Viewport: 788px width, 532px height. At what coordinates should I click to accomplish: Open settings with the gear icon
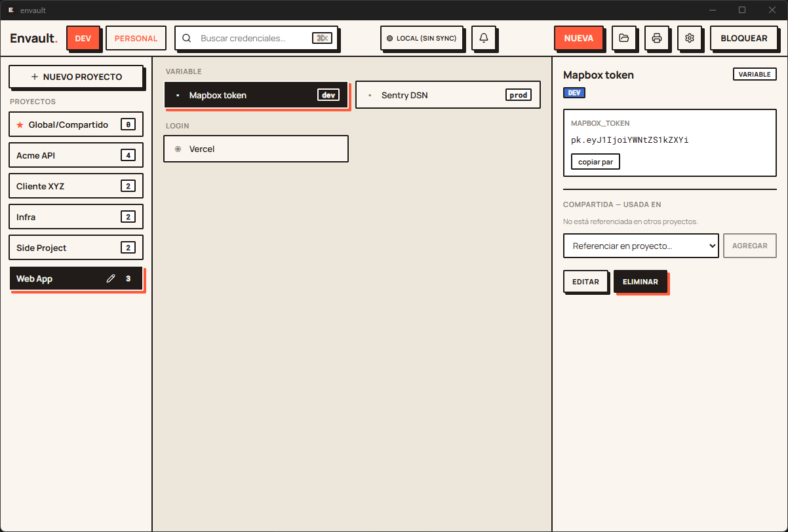690,38
